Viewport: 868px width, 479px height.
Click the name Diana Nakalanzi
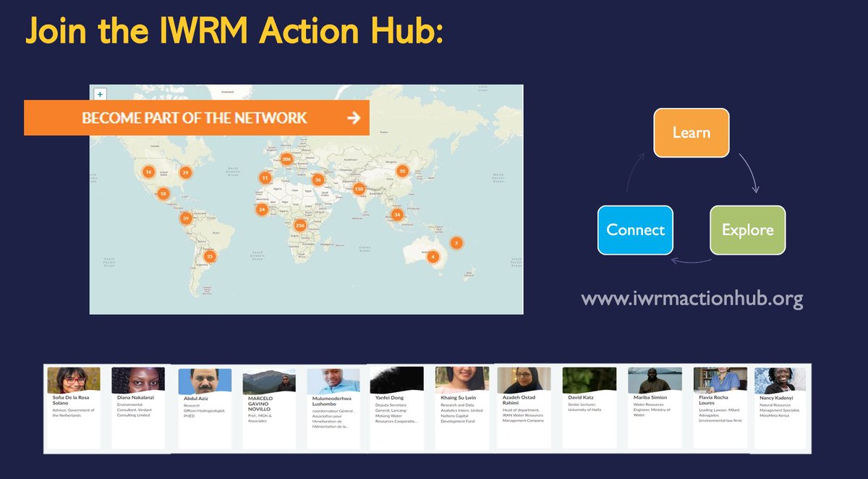click(135, 397)
